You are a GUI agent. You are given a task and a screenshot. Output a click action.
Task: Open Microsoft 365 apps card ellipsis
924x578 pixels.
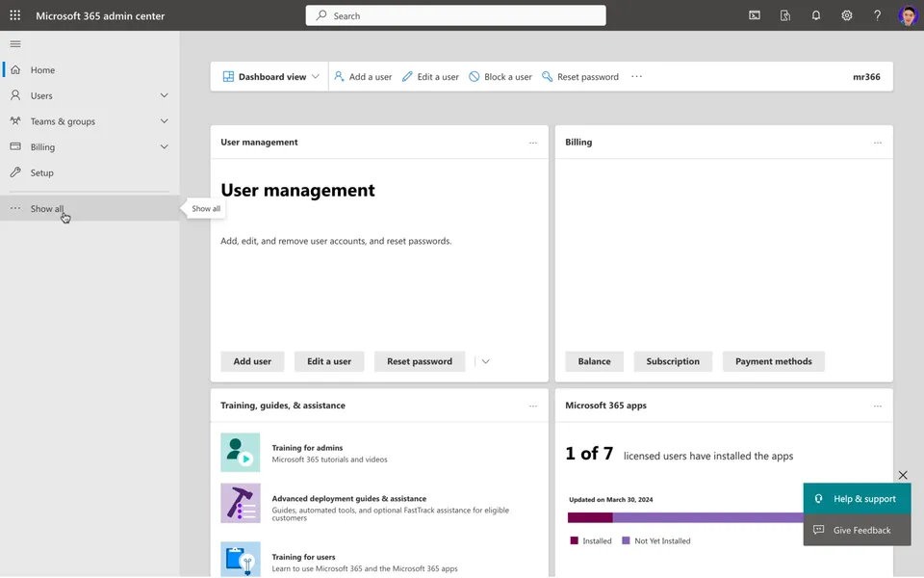click(x=878, y=406)
